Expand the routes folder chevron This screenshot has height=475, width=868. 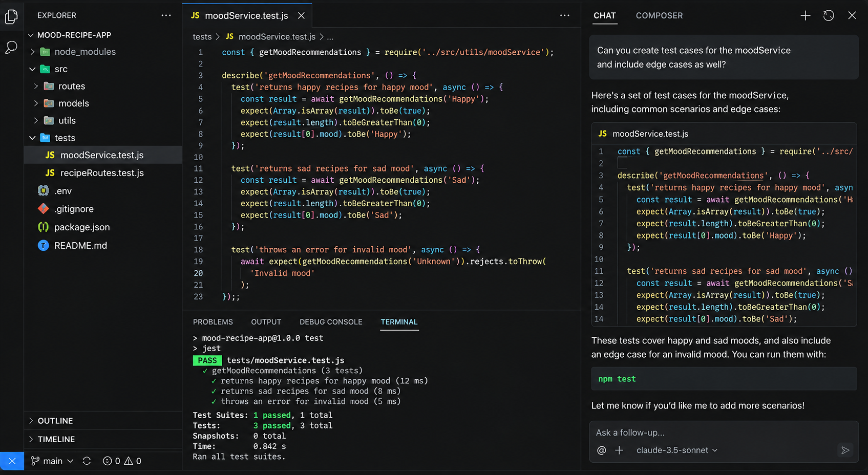[x=36, y=86]
